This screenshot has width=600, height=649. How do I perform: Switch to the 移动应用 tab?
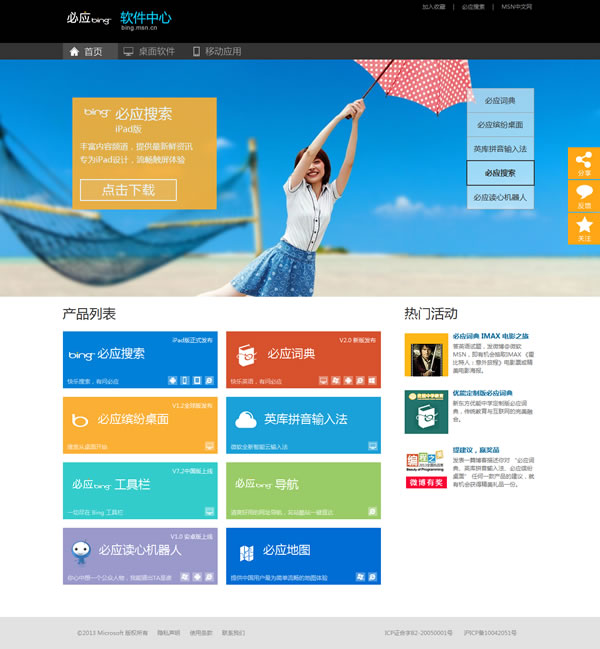pos(215,52)
